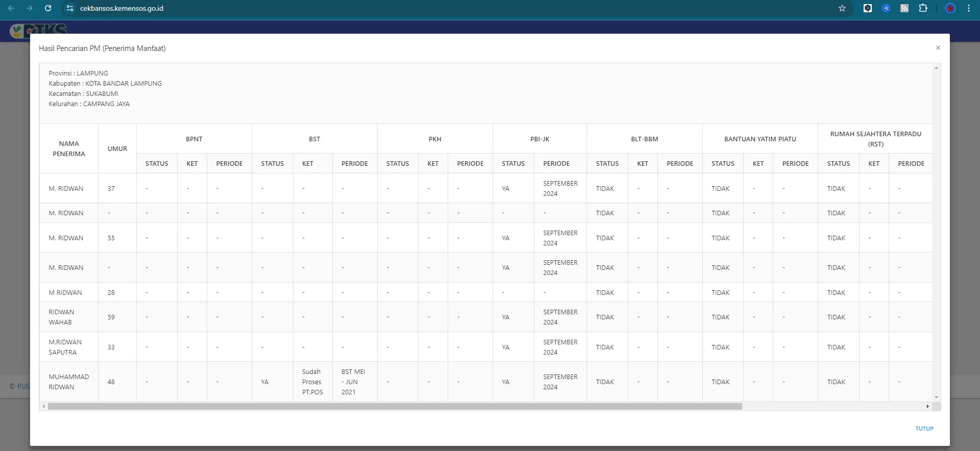Open the Chrome three-dot menu
This screenshot has height=451, width=980.
(x=969, y=8)
